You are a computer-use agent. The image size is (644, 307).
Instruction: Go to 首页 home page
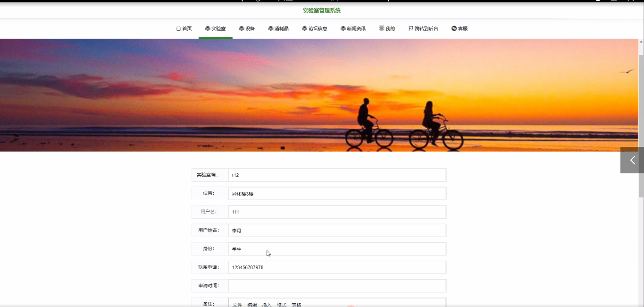coord(184,29)
